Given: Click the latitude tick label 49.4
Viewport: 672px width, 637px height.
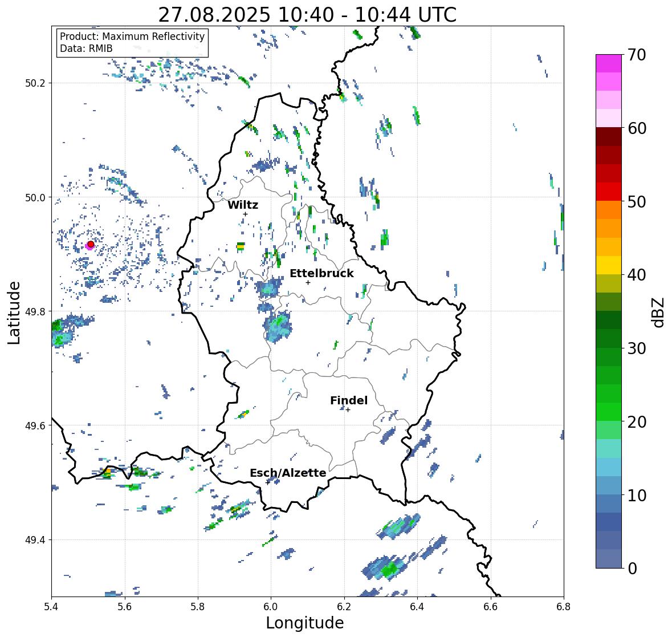Looking at the screenshot, I should click(35, 540).
